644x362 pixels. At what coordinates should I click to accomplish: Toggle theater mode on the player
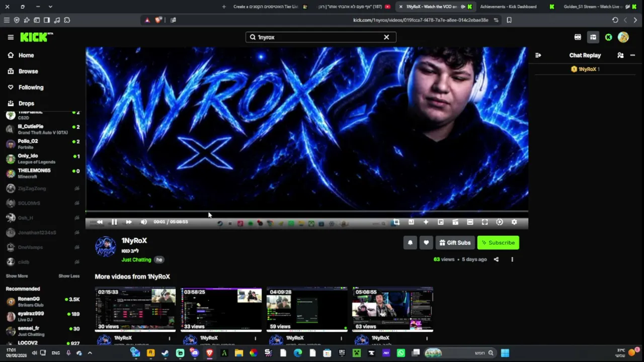[470, 222]
